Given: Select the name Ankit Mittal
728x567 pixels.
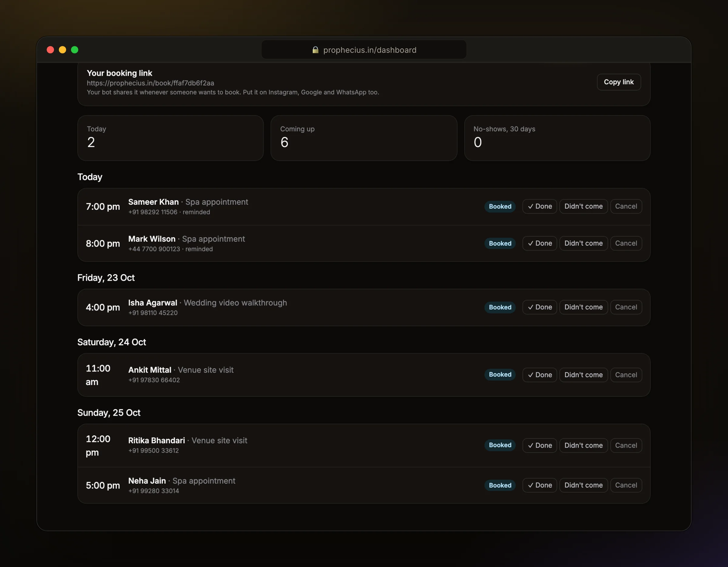Looking at the screenshot, I should [150, 370].
